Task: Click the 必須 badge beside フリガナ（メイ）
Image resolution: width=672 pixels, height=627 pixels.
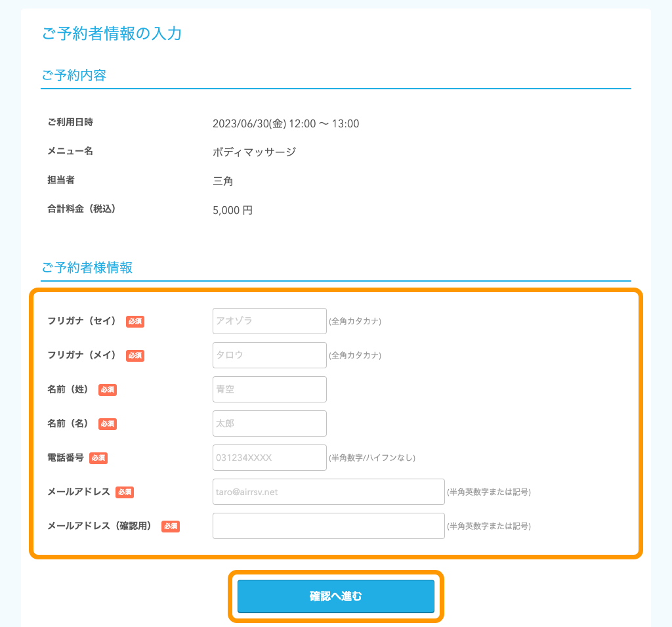Action: [135, 356]
